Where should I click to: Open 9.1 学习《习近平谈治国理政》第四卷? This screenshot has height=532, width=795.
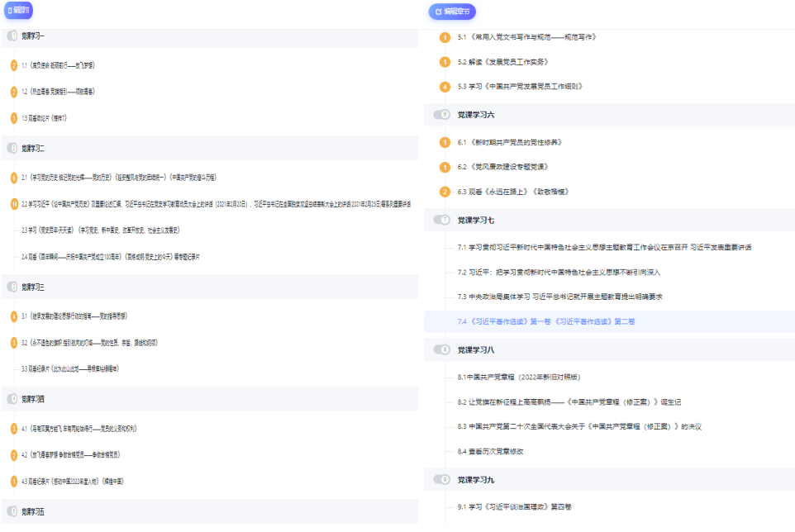coord(520,506)
